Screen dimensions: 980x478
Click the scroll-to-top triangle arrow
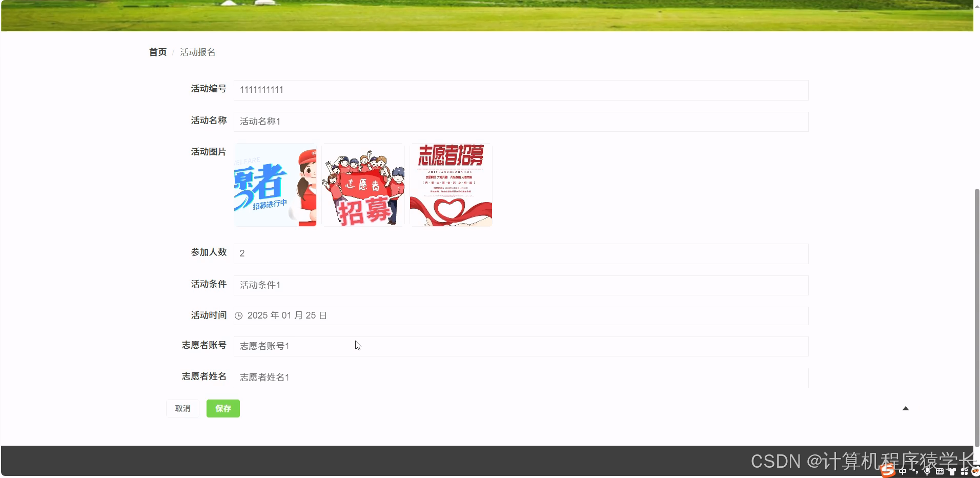tap(906, 408)
